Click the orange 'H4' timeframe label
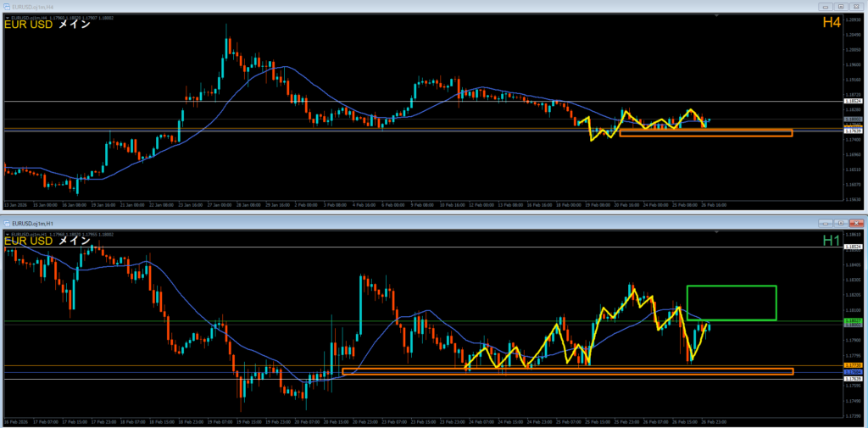 (832, 23)
